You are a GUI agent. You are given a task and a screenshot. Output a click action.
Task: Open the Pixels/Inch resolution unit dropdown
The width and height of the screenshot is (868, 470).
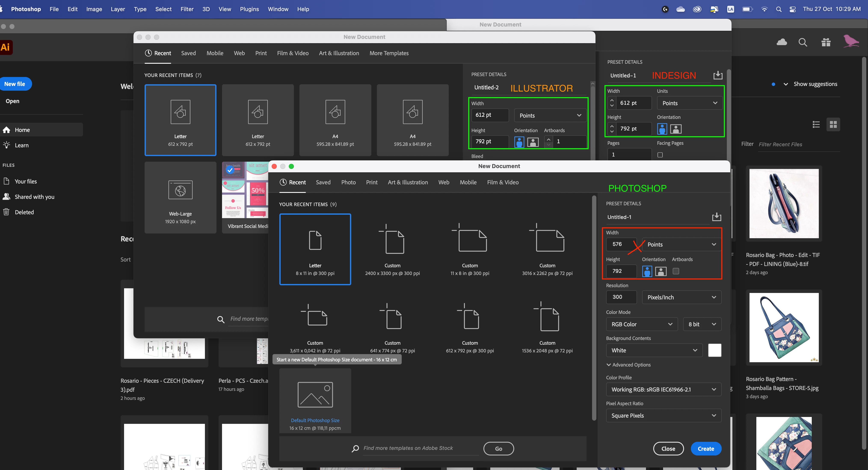point(681,297)
